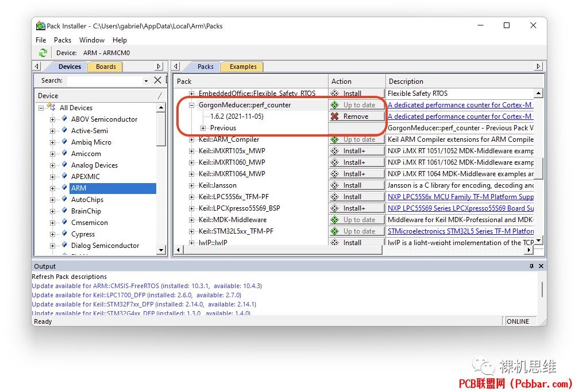The image size is (575, 392).
Task: Install the Keil::Jansson pack
Action: click(x=357, y=185)
